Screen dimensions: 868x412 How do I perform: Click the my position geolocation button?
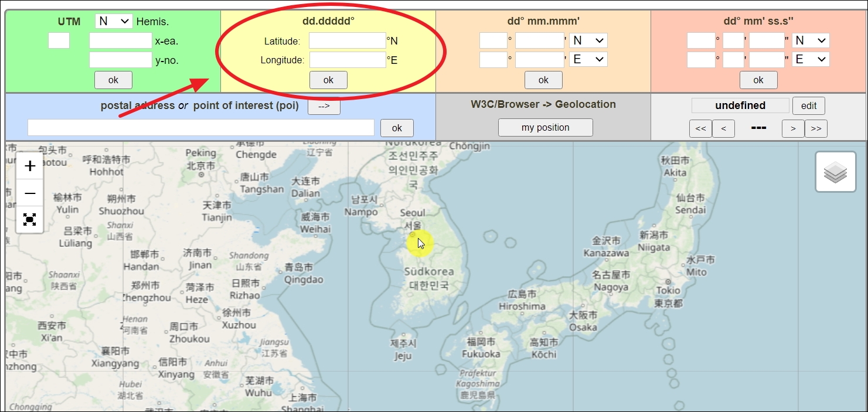coord(546,128)
